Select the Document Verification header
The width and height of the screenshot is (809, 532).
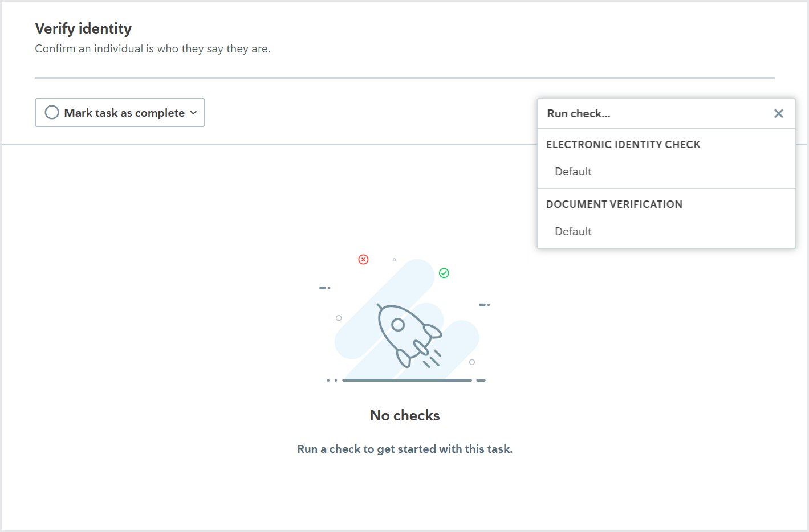(614, 204)
